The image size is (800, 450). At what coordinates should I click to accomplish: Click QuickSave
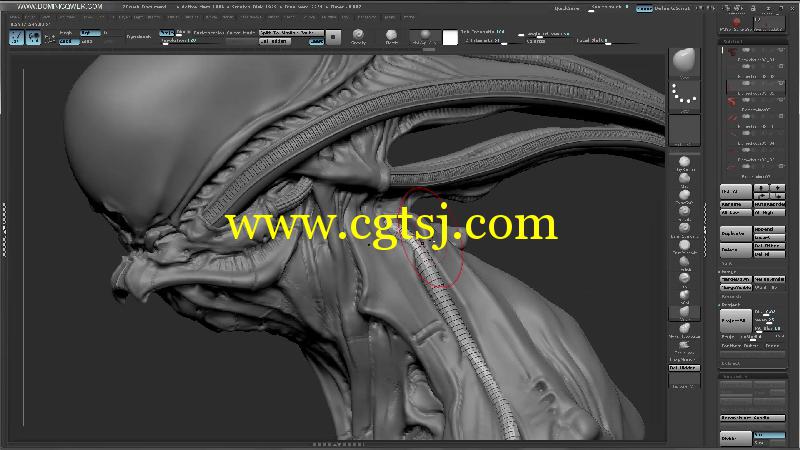click(566, 8)
